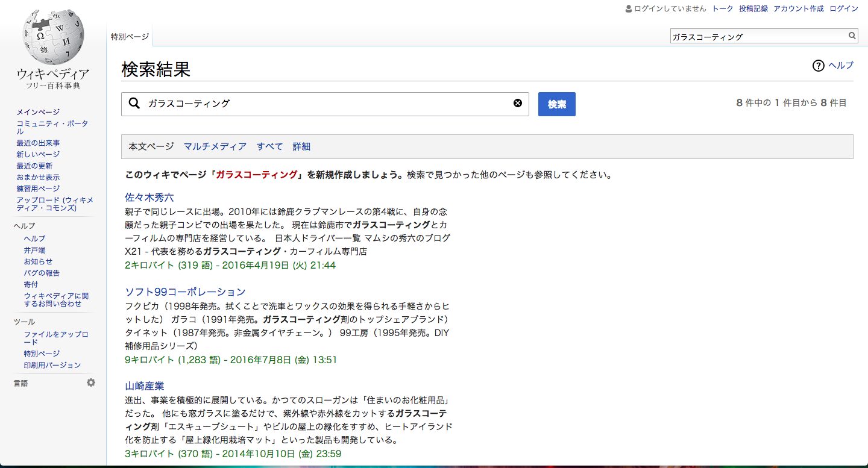Open コミュニティ・ポータル in the sidebar

click(x=52, y=127)
